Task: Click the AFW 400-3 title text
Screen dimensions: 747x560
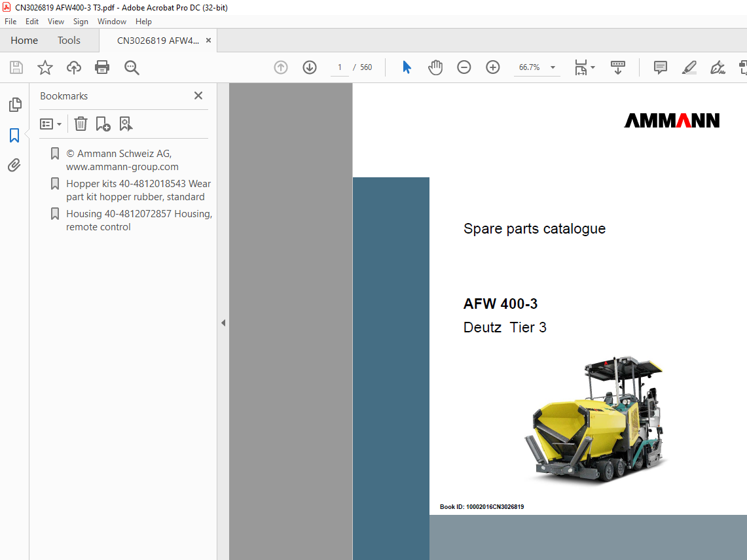Action: point(500,304)
